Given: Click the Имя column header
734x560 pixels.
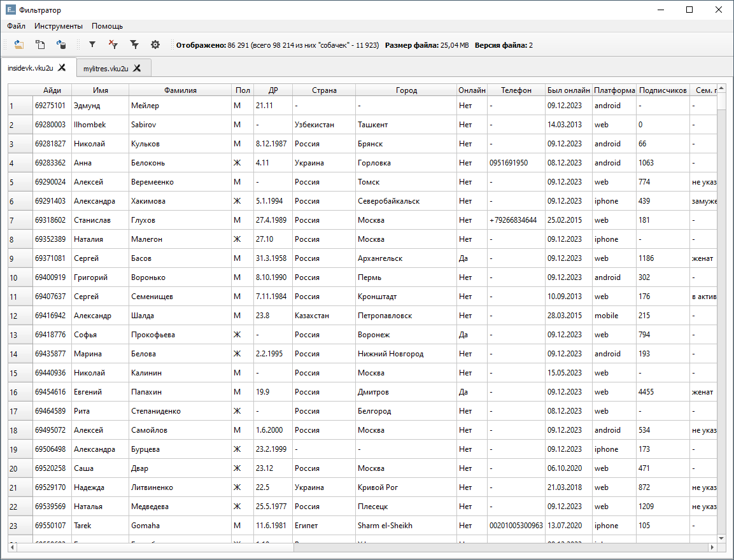Looking at the screenshot, I should [100, 90].
